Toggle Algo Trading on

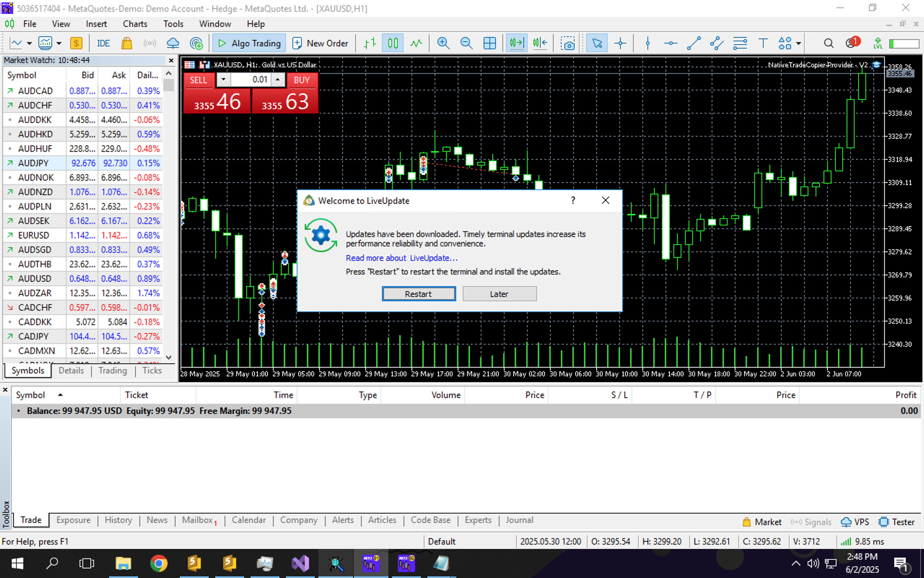[x=249, y=43]
